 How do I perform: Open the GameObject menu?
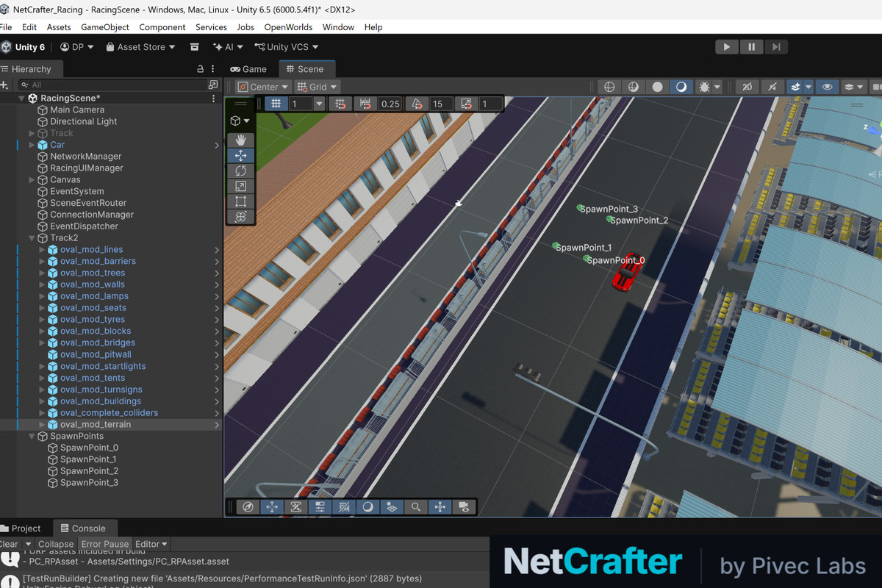click(x=105, y=27)
